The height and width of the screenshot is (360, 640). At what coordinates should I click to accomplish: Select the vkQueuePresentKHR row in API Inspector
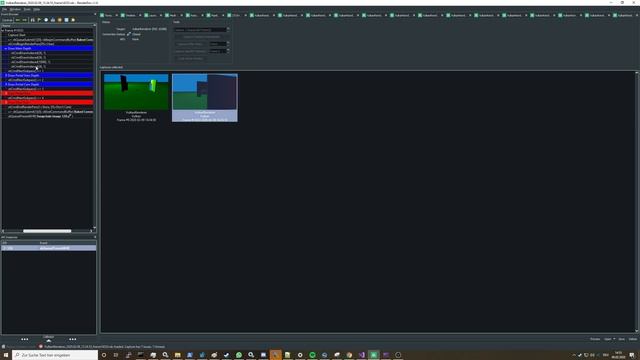[49, 248]
